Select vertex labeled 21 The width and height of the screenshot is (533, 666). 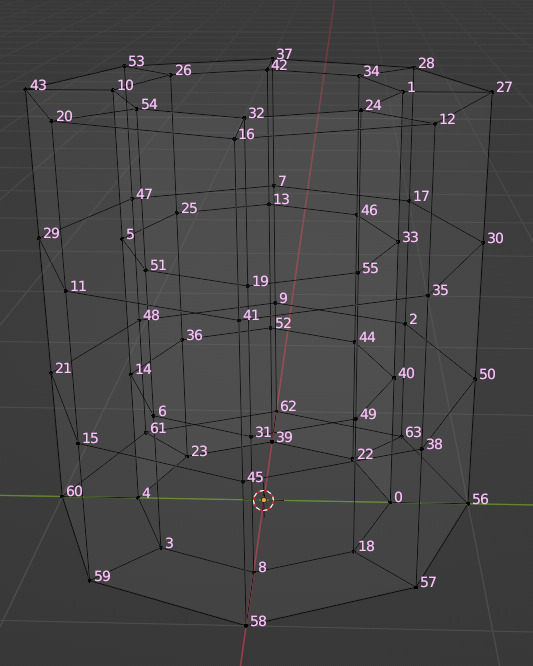coord(51,373)
